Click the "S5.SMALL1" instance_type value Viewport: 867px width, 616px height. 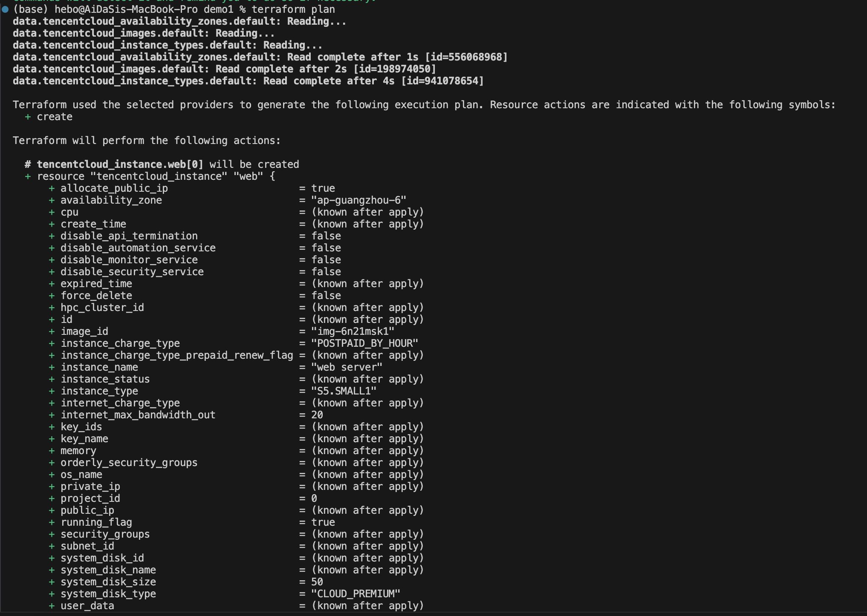pyautogui.click(x=344, y=391)
